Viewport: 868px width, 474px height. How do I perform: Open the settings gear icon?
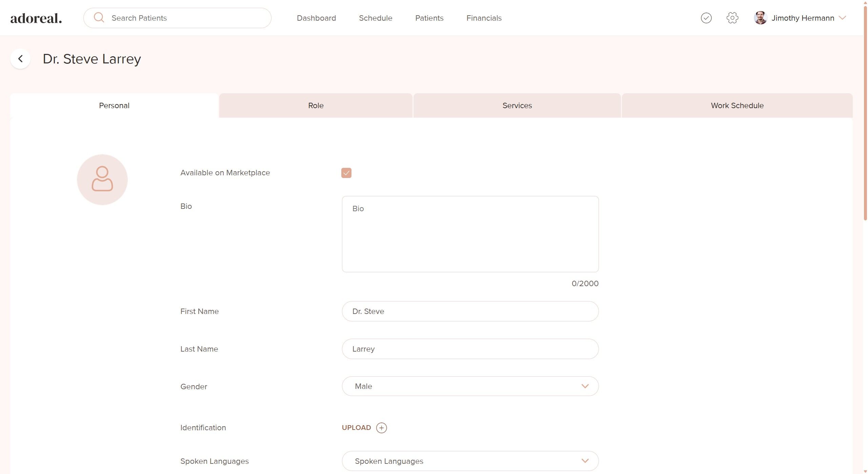point(732,18)
